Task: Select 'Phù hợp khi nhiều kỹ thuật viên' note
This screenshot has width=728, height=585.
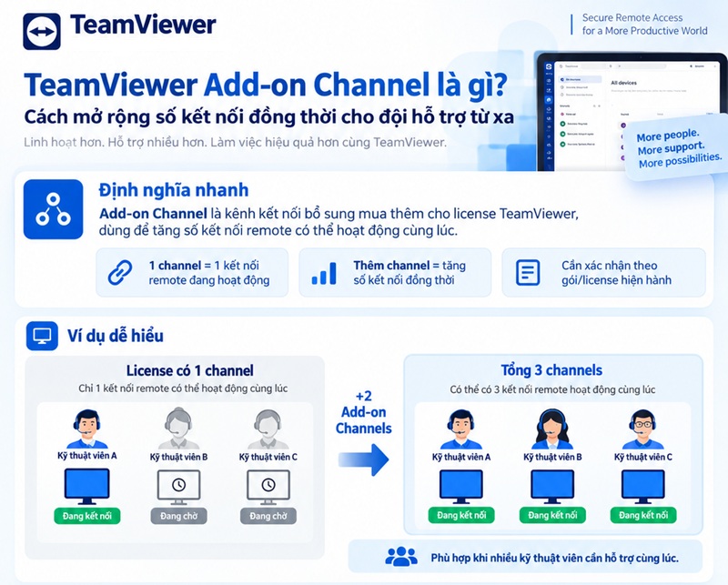Action: pos(554,558)
